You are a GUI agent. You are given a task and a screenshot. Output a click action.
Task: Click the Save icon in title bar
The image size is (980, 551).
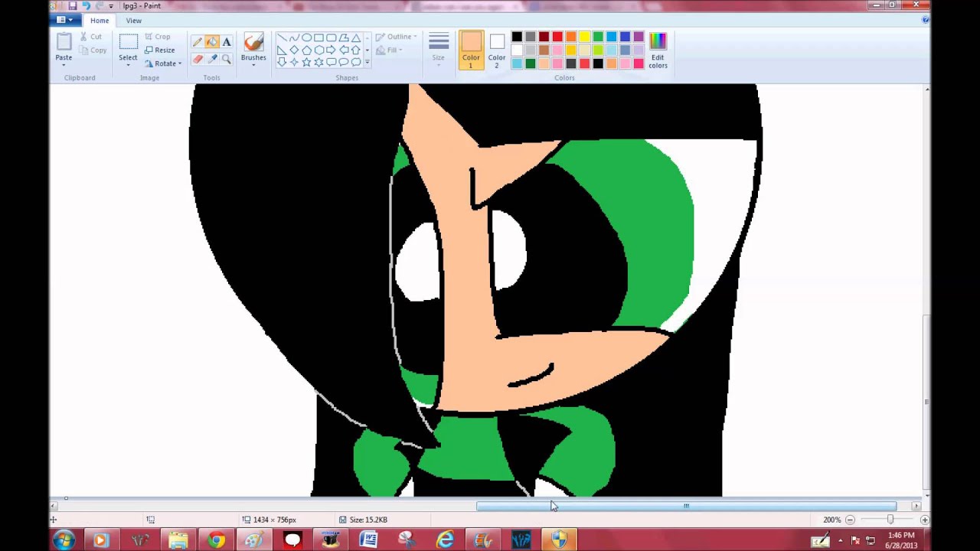pos(72,5)
